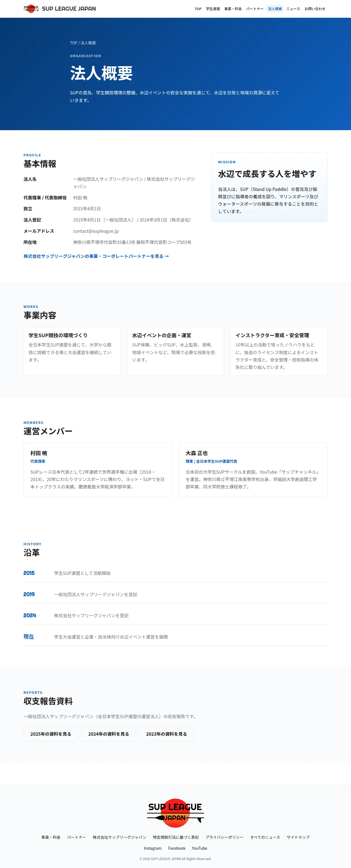The image size is (351, 868).
Task: Select the highlighted 法人概要 navigation item
Action: pyautogui.click(x=275, y=9)
